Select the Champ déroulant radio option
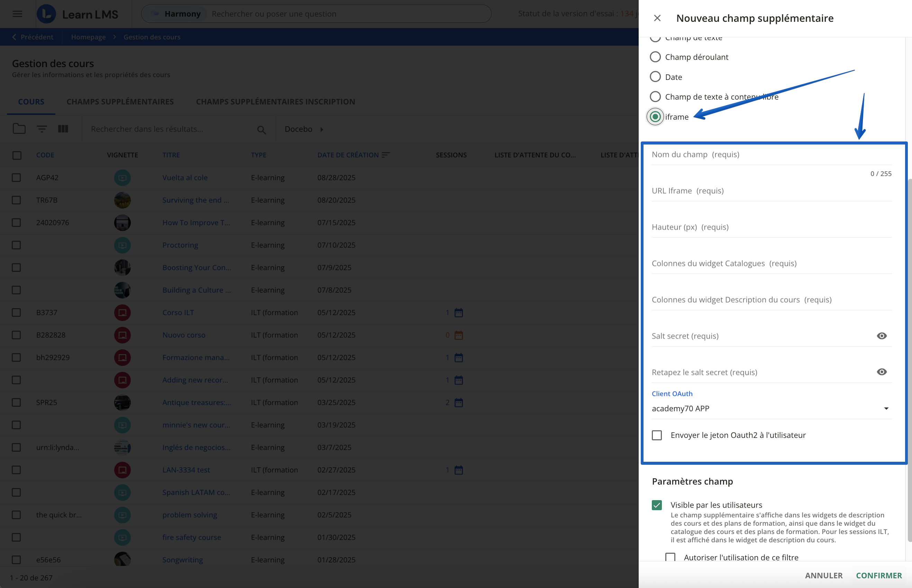This screenshot has width=912, height=588. pos(655,57)
